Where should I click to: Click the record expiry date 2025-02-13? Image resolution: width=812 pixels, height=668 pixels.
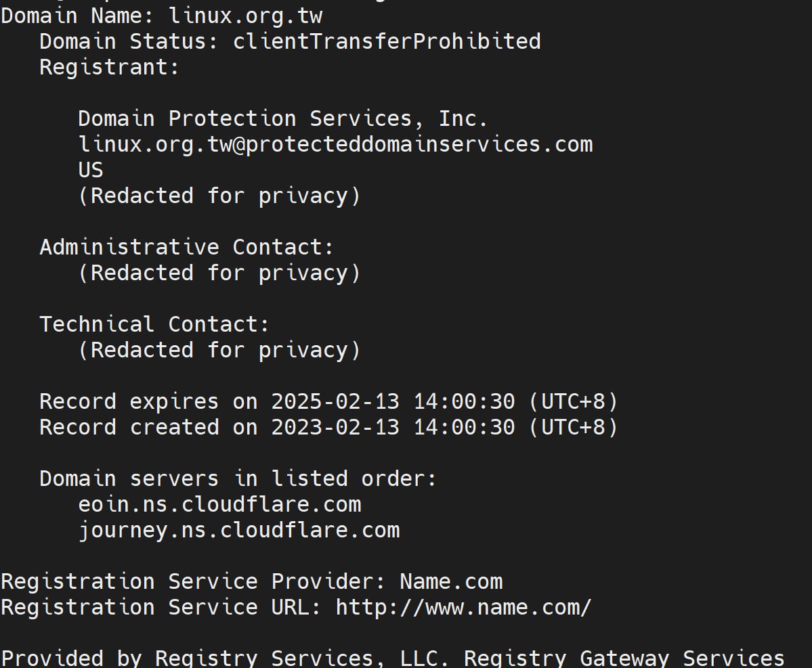335,401
